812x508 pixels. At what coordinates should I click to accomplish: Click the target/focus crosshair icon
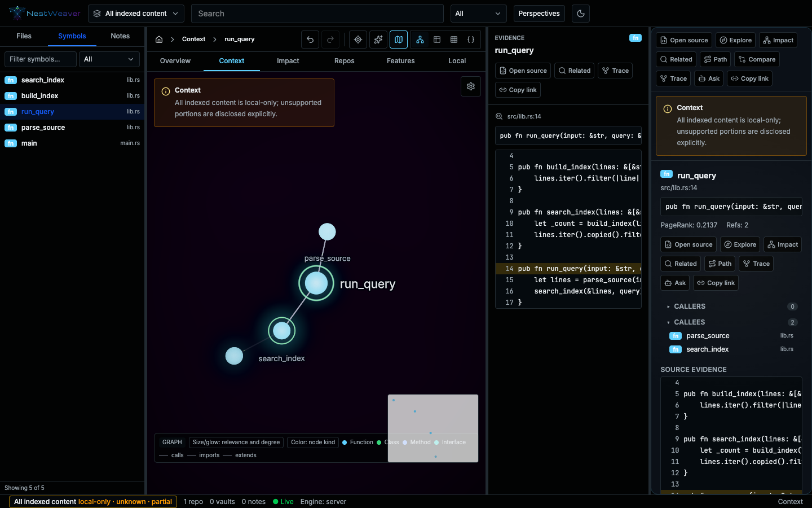click(x=358, y=40)
